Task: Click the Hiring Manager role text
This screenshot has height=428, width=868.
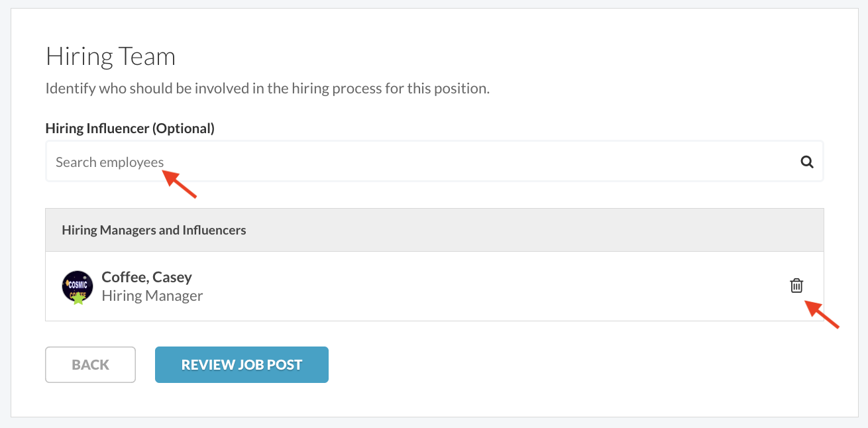Action: coord(152,295)
